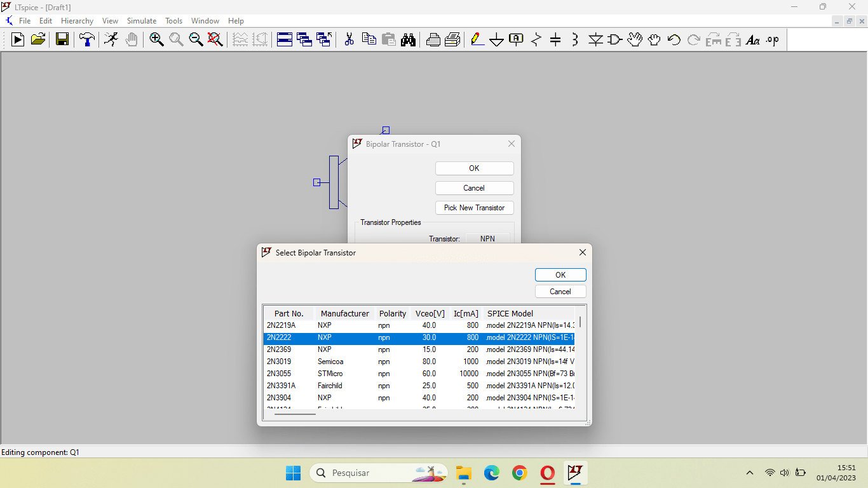The image size is (868, 488).
Task: Click Cancel in Bipolar Transistor Q1 dialog
Action: click(474, 188)
